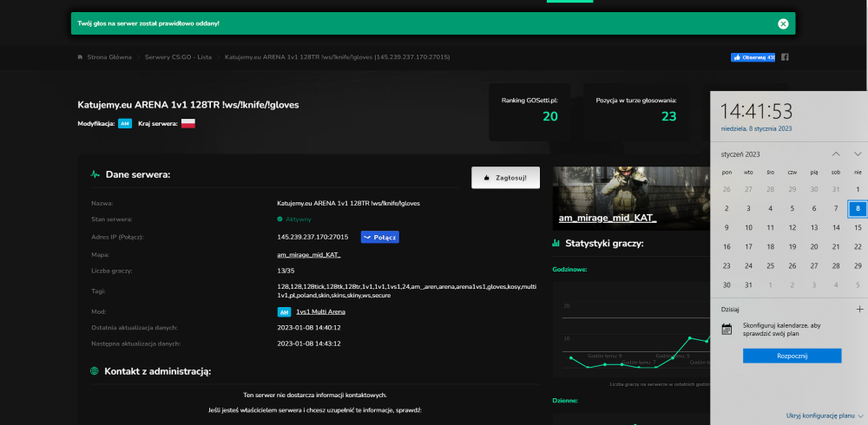
Task: Click the globe icon beside Kontakt z administracją
Action: [95, 370]
